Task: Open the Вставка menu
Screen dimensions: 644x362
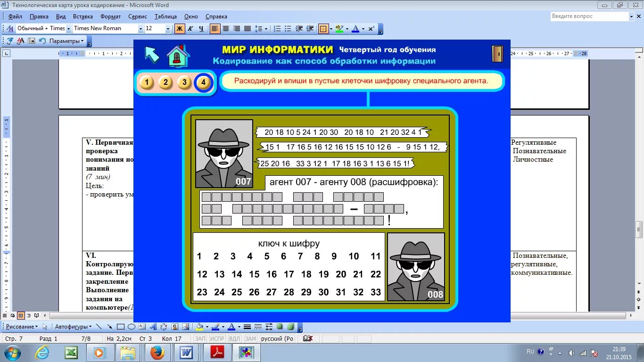Action: tap(83, 16)
